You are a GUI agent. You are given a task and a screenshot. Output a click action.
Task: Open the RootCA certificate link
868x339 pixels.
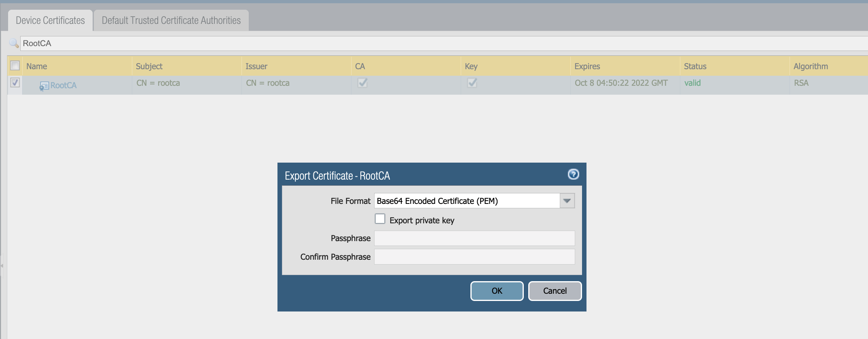(x=64, y=85)
